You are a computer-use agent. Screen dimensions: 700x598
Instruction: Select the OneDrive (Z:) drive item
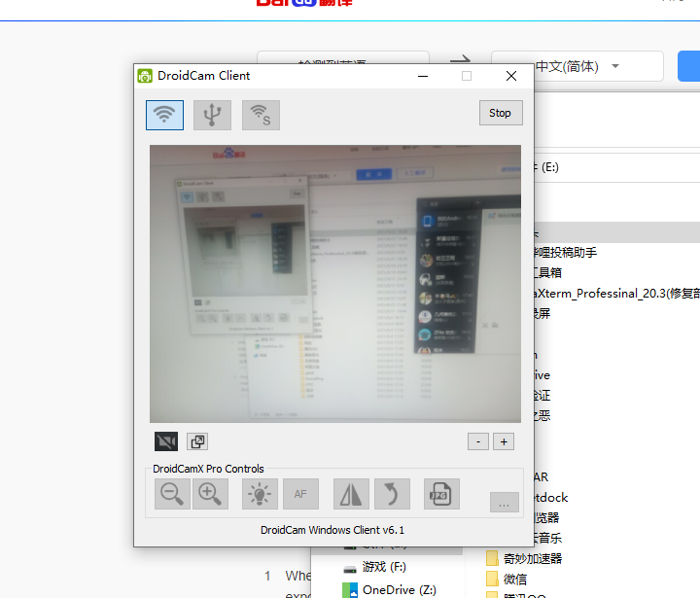[398, 589]
